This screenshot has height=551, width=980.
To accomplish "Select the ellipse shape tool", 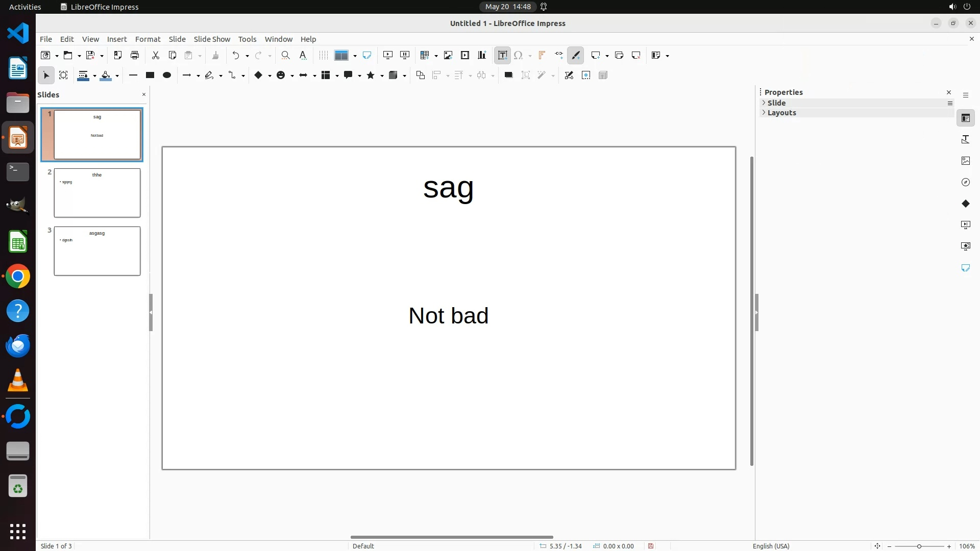I will pyautogui.click(x=167, y=76).
